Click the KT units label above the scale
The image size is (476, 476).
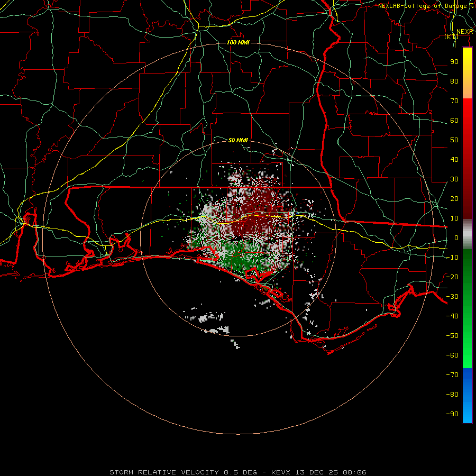tap(452, 36)
